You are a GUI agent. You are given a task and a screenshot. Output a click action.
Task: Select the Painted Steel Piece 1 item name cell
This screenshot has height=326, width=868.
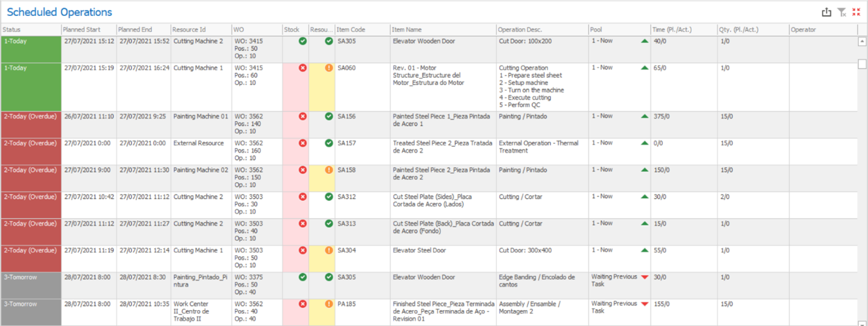coord(441,120)
